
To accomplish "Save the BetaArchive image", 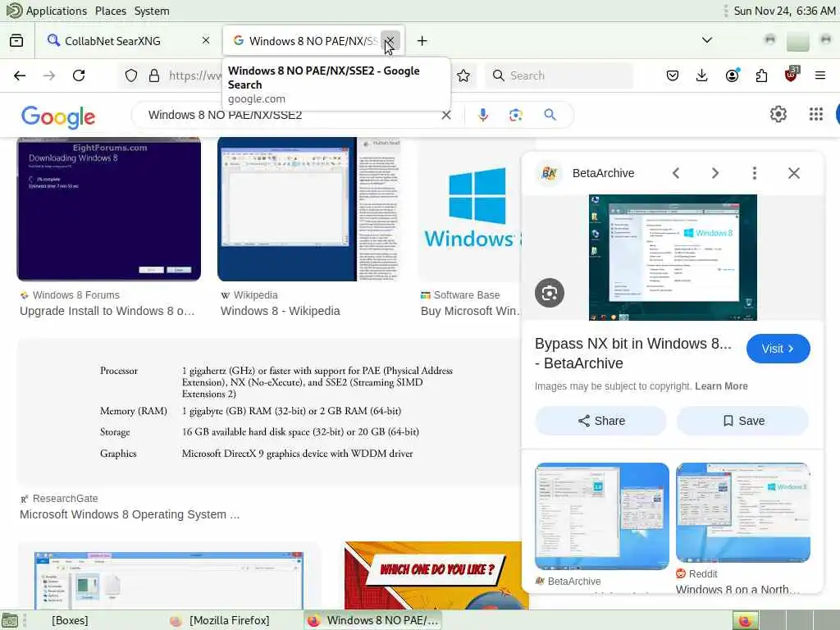I will [742, 421].
